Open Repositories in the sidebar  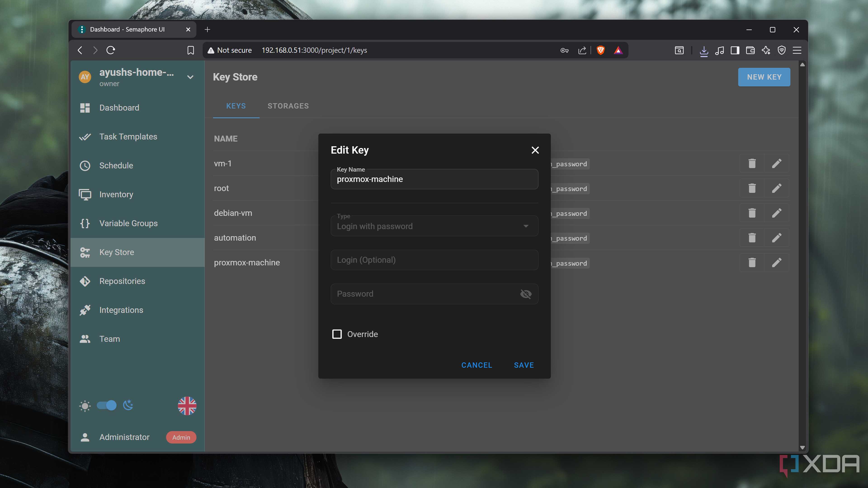point(137,281)
